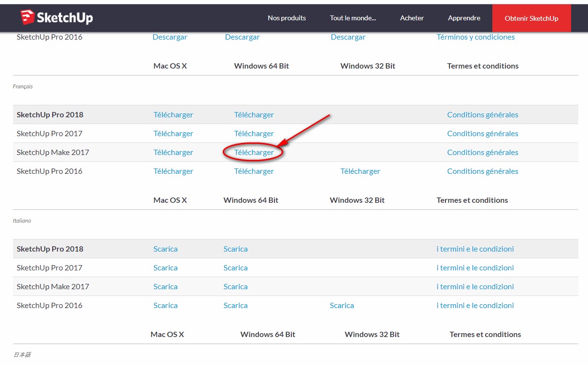The height and width of the screenshot is (366, 588).
Task: Click Windows 64 Bit header above Français section
Action: click(262, 66)
